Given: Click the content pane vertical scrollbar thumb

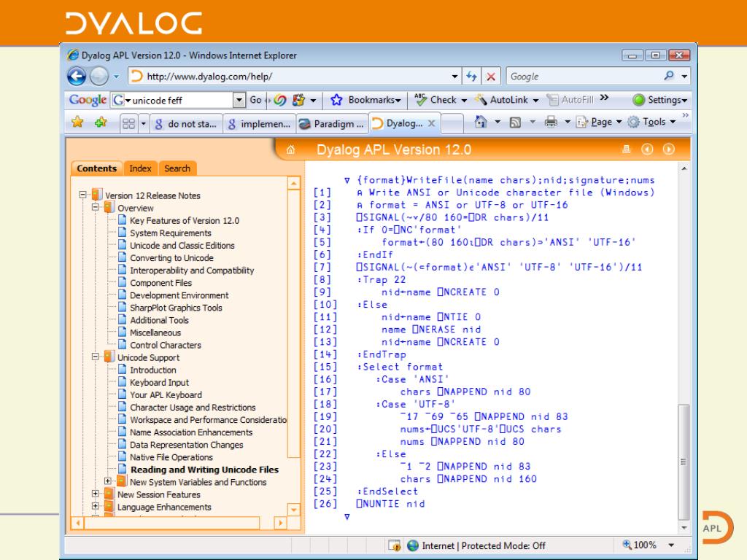Looking at the screenshot, I should point(684,462).
